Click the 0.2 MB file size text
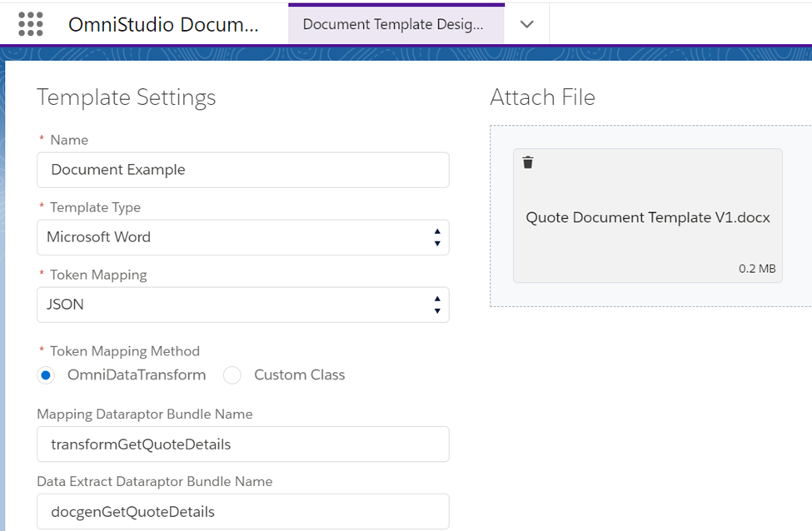This screenshot has width=812, height=531. [x=756, y=269]
